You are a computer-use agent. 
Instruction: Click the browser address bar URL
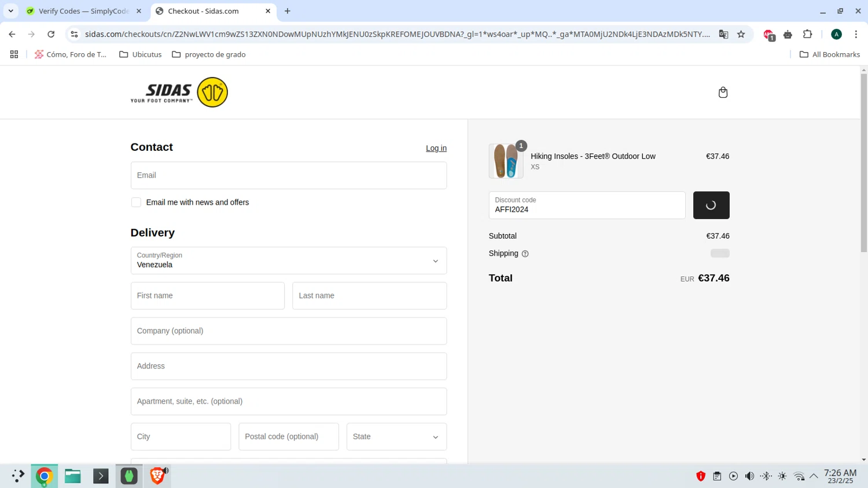pos(397,34)
